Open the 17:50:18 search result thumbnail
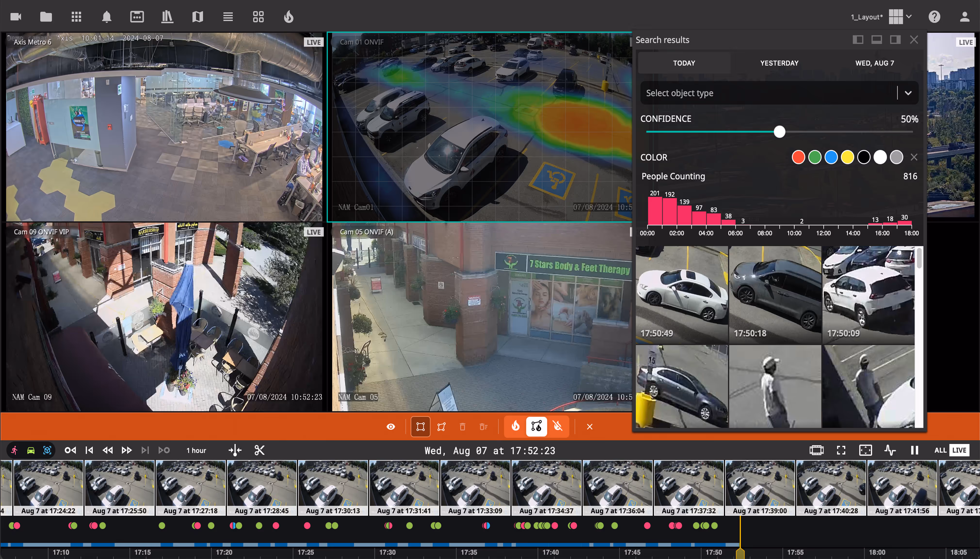 pyautogui.click(x=775, y=294)
